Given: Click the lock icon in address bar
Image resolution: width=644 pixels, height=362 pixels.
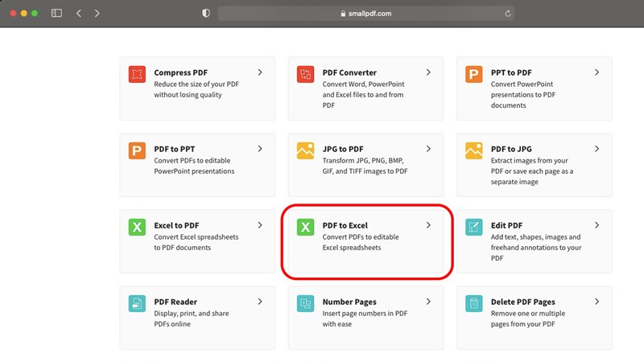Looking at the screenshot, I should 343,14.
